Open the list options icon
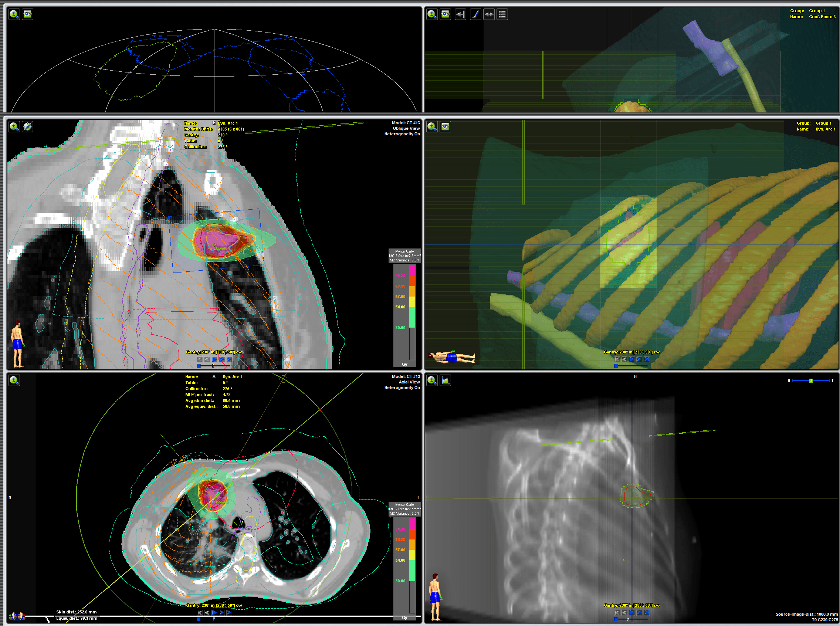The image size is (840, 626). [x=502, y=14]
